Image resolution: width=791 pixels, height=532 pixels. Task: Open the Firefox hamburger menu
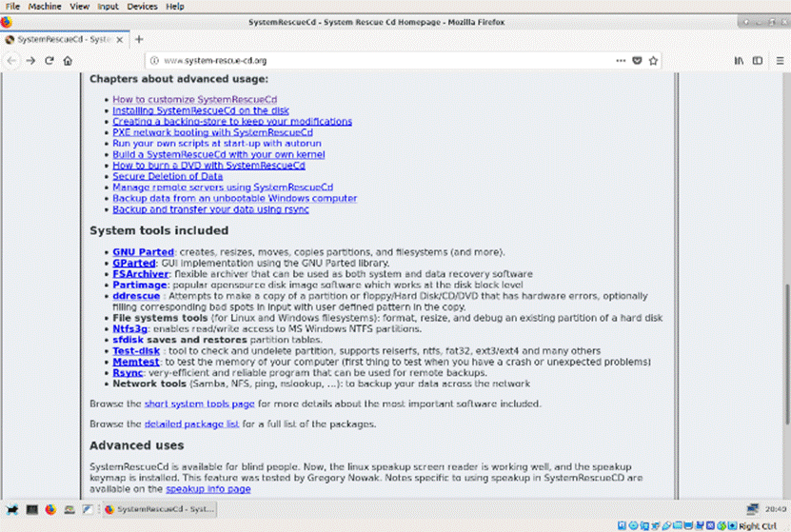pyautogui.click(x=780, y=61)
